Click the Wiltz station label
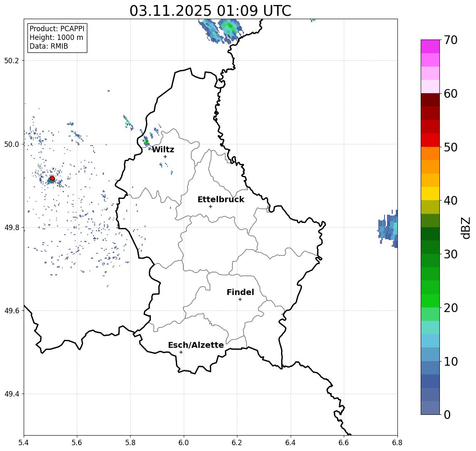Image resolution: width=476 pixels, height=451 pixels. pyautogui.click(x=163, y=149)
